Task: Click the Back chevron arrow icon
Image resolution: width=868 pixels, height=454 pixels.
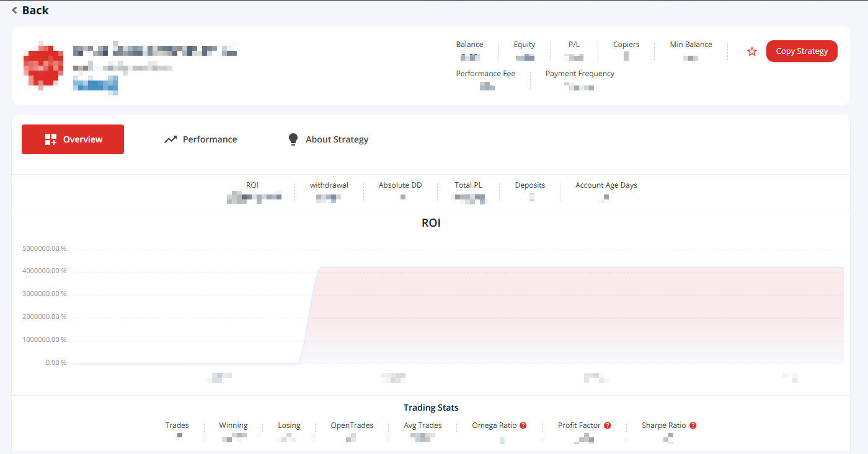Action: point(14,11)
